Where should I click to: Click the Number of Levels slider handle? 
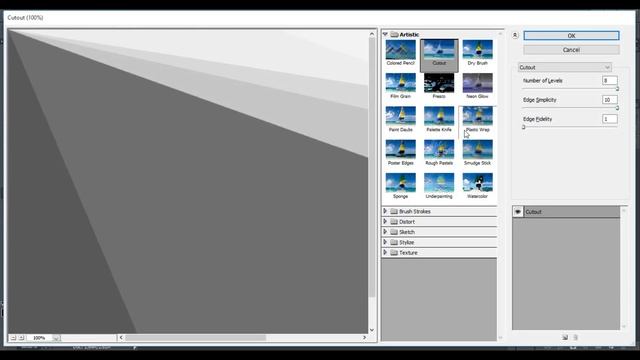pyautogui.click(x=617, y=89)
